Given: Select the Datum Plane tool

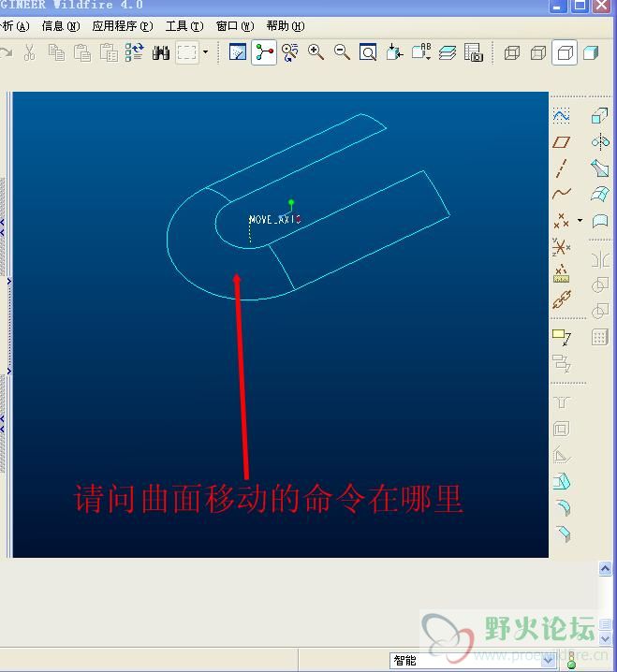Looking at the screenshot, I should click(561, 142).
